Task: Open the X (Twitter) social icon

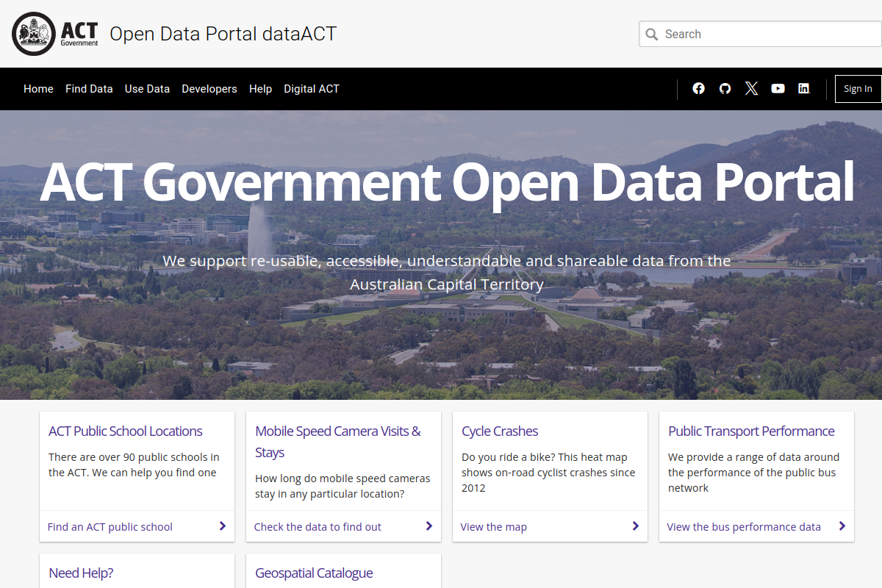Action: [x=751, y=88]
